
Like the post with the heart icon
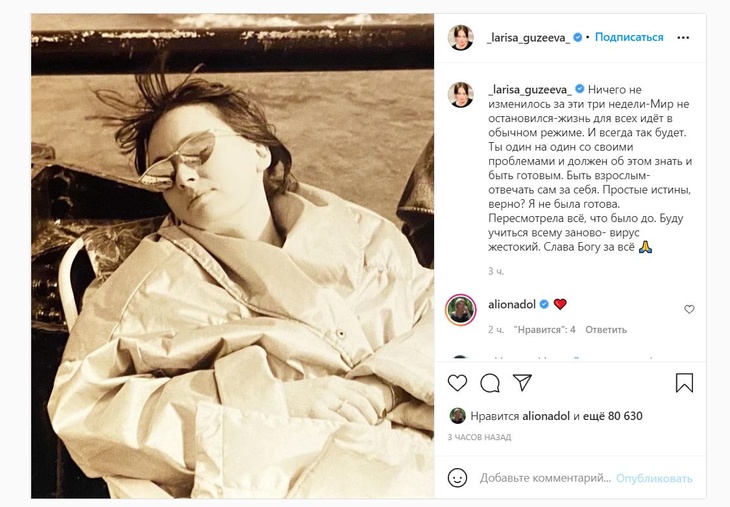[x=457, y=383]
